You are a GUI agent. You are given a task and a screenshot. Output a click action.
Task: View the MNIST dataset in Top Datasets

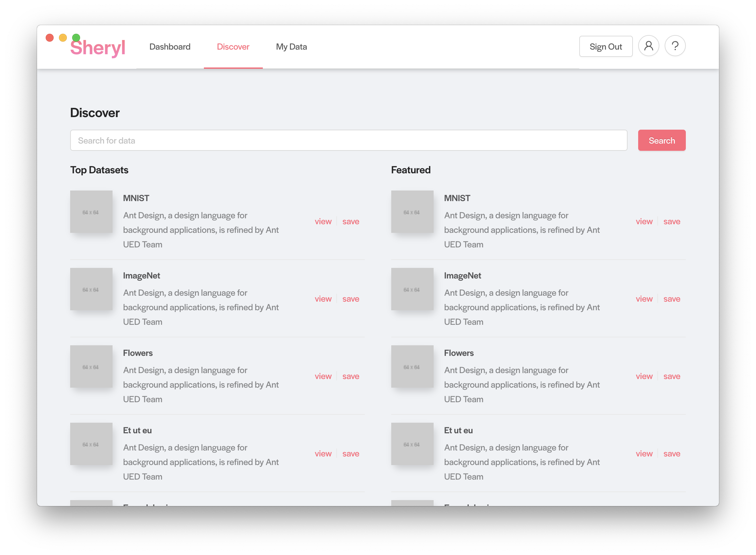[323, 221]
